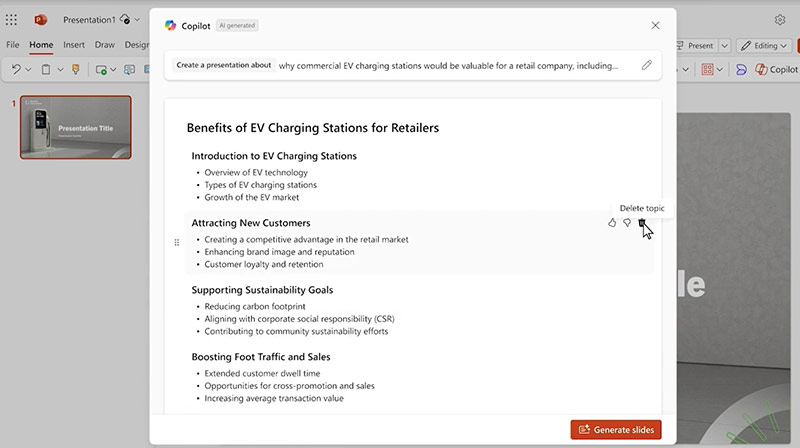The image size is (800, 448).
Task: Expand the Paste options dropdown arrow
Action: [60, 69]
